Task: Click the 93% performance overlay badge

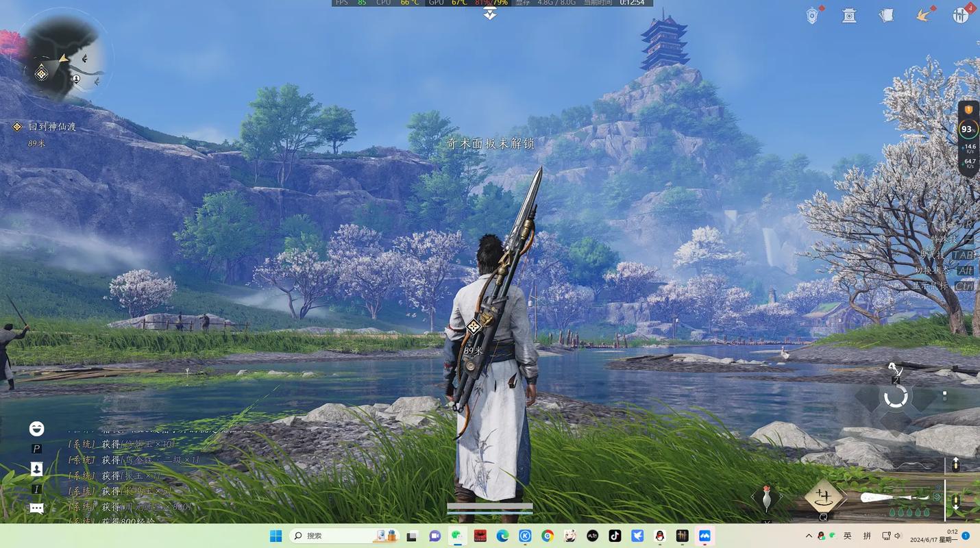Action: click(x=968, y=129)
